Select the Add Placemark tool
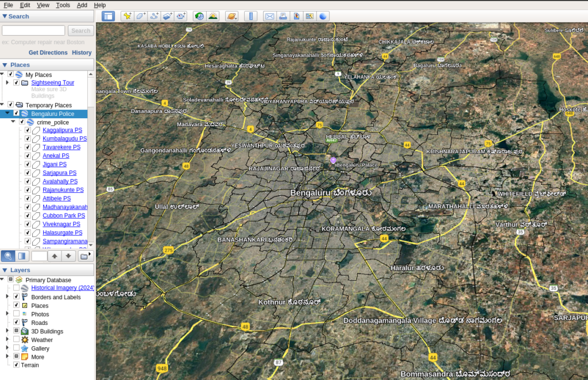This screenshot has height=380, width=588. (127, 16)
